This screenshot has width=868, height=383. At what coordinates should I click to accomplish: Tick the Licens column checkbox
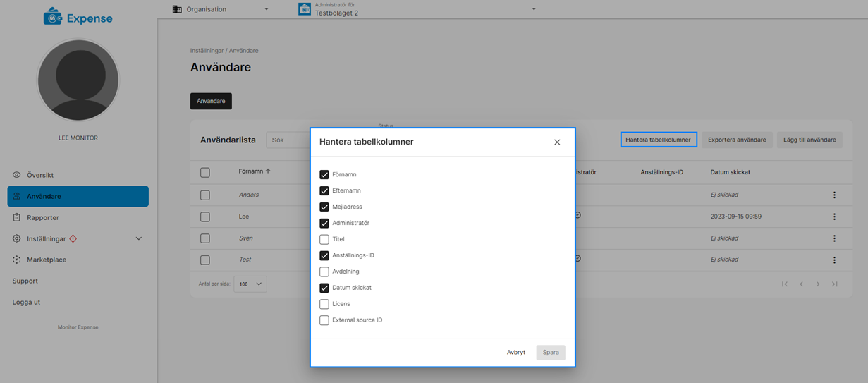click(x=324, y=304)
